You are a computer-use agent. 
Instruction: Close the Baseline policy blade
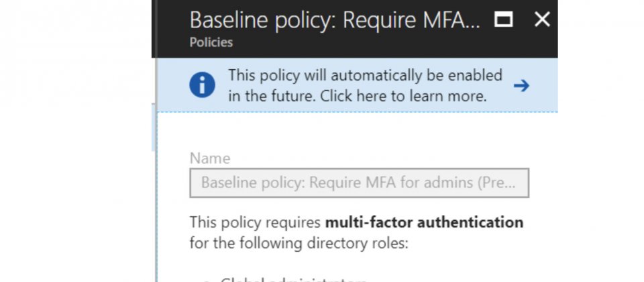click(x=542, y=19)
